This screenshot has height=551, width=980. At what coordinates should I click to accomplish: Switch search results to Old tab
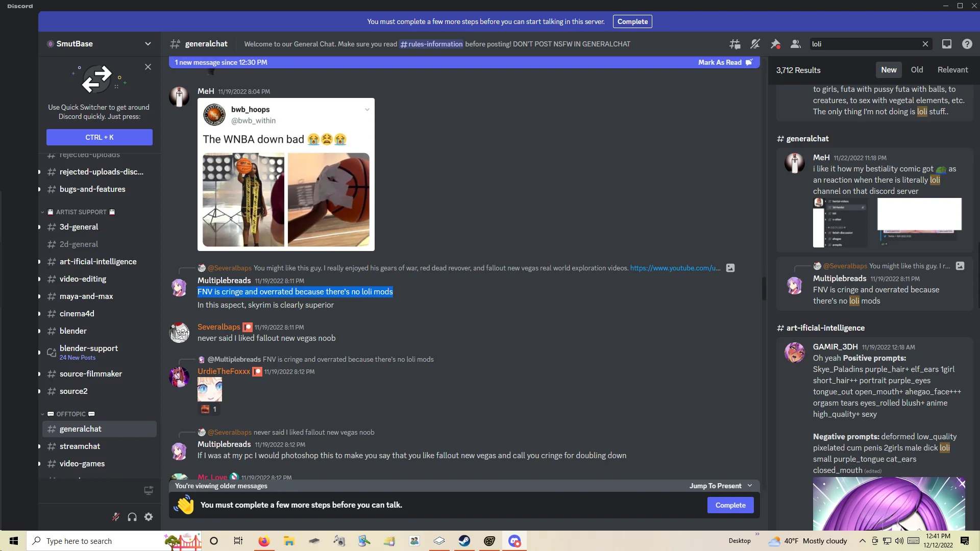(x=917, y=70)
